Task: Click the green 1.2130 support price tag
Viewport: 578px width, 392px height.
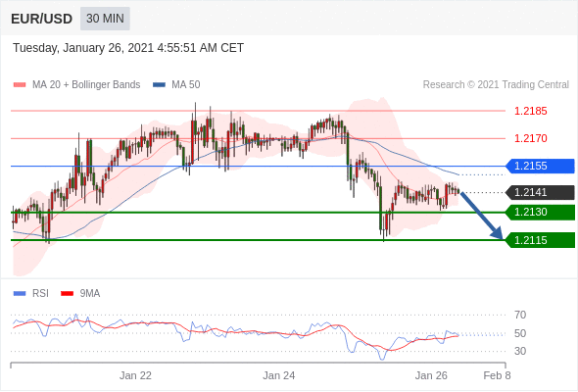Action: [x=540, y=213]
